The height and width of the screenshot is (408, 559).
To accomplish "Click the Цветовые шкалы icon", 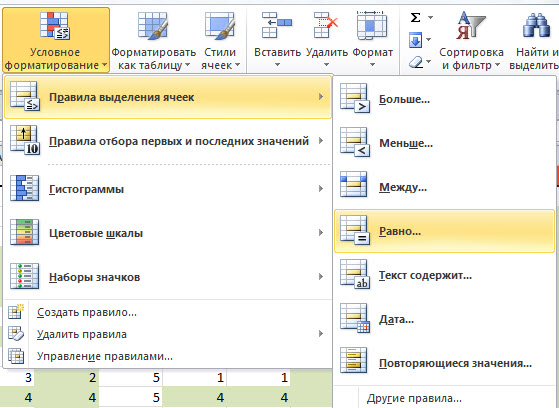I will (24, 232).
